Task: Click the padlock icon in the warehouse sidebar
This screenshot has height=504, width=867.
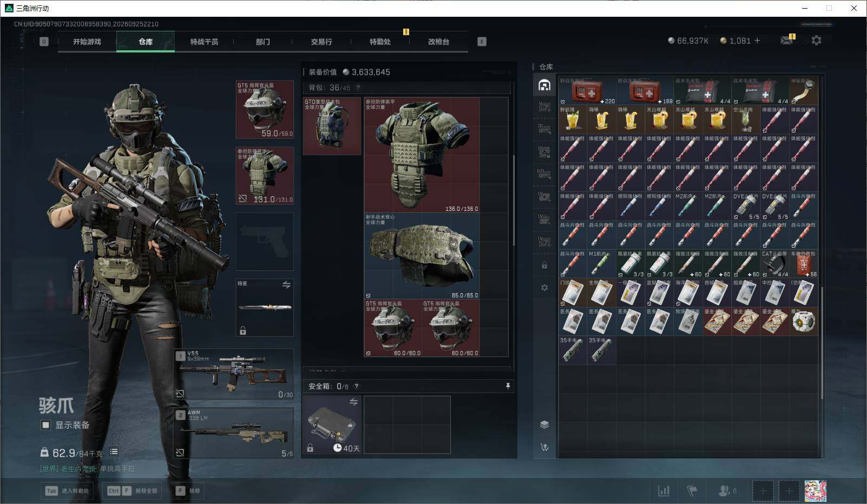Action: 544,266
